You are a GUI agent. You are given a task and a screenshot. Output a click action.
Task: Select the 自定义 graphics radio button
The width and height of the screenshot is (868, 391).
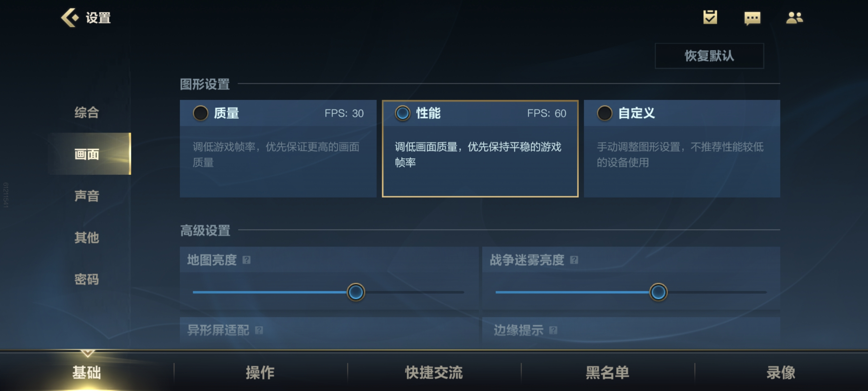[604, 113]
